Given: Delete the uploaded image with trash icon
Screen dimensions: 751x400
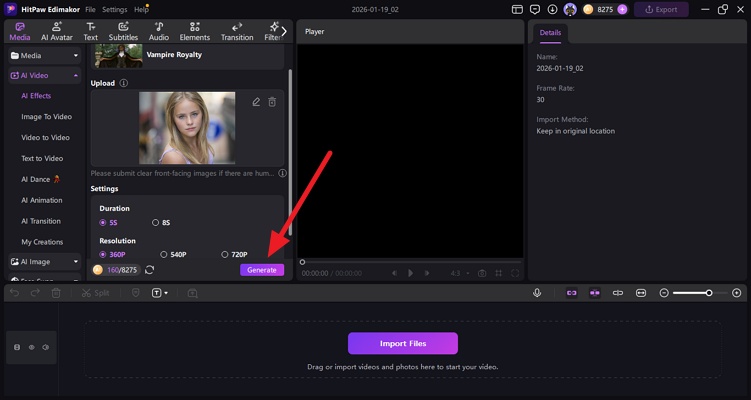Looking at the screenshot, I should click(x=272, y=102).
